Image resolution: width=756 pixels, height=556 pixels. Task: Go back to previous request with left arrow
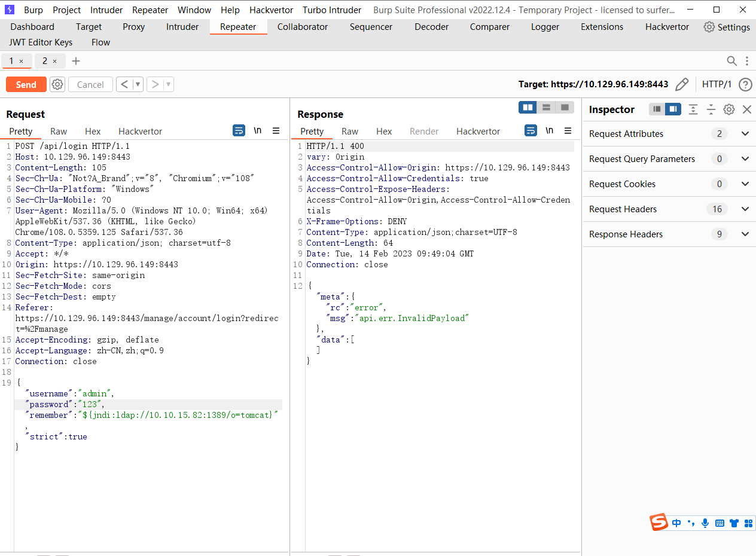tap(124, 84)
